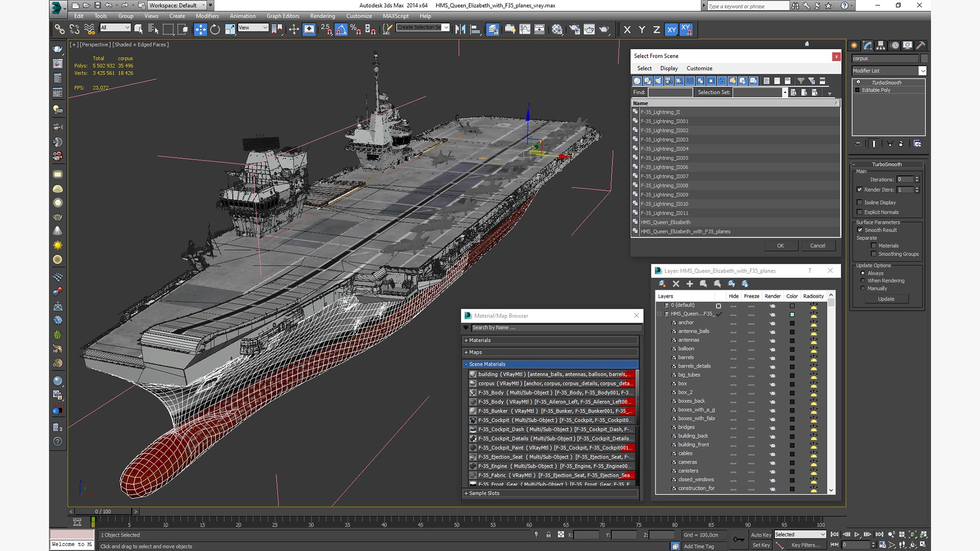Open Customize menu in Select From Scene
This screenshot has height=551, width=980.
[699, 68]
